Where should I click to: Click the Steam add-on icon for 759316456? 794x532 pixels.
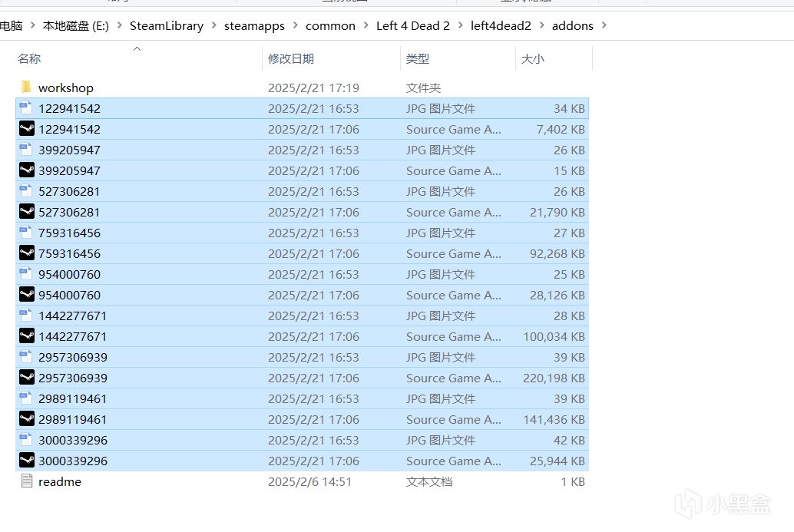coord(27,253)
